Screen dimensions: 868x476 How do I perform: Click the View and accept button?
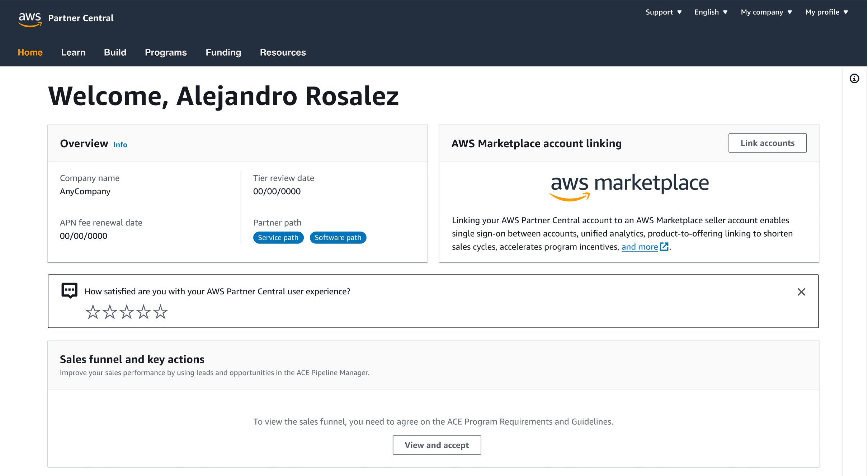click(437, 445)
